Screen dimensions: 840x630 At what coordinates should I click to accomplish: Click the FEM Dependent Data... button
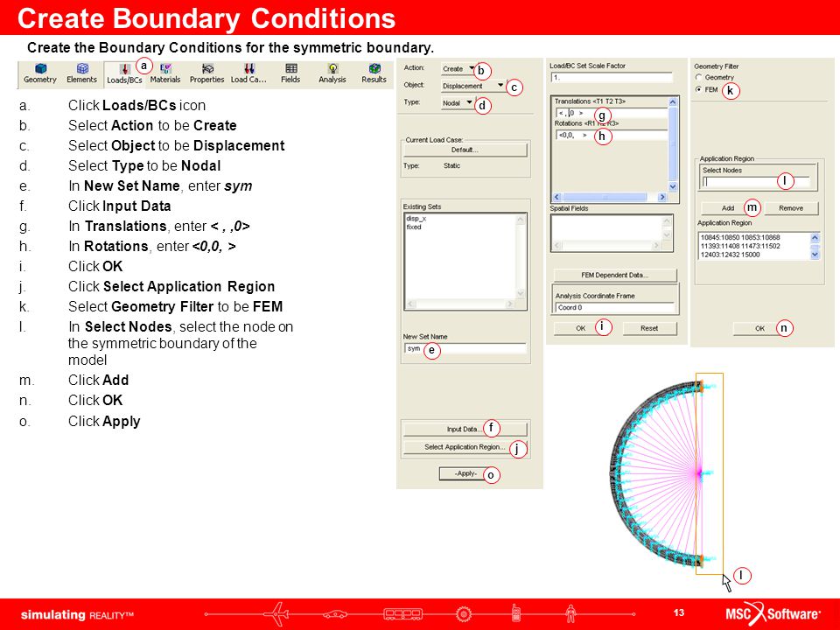pyautogui.click(x=614, y=275)
